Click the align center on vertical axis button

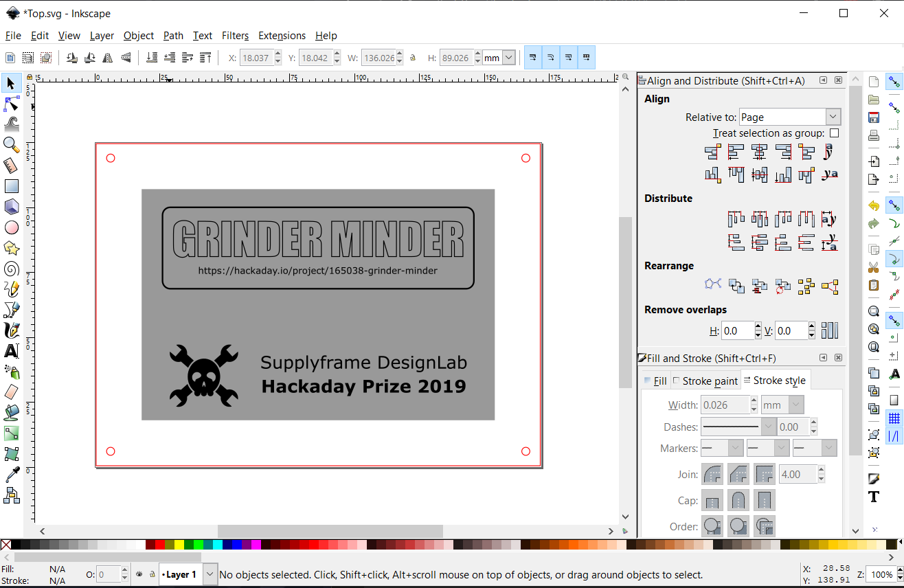tap(759, 152)
